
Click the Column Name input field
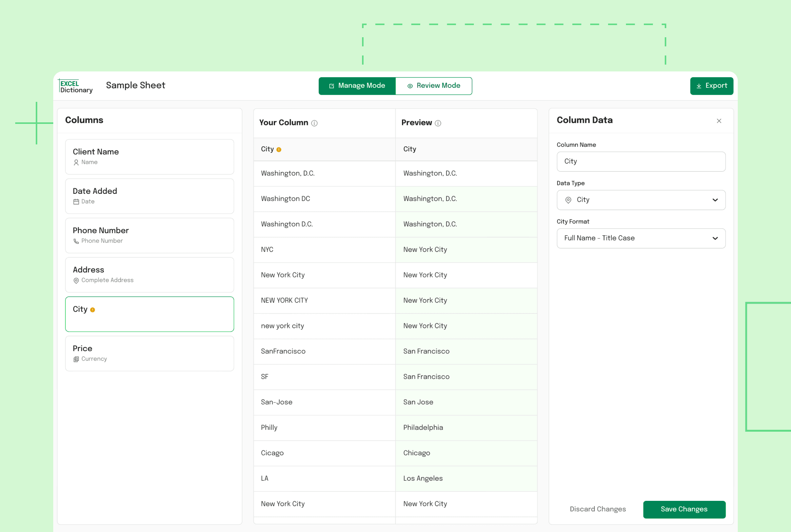pos(641,161)
